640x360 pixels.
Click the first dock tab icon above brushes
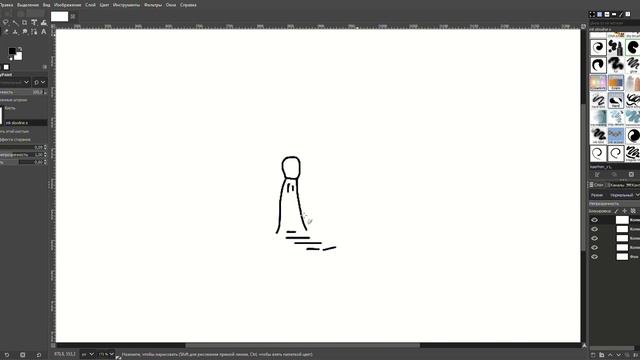592,14
